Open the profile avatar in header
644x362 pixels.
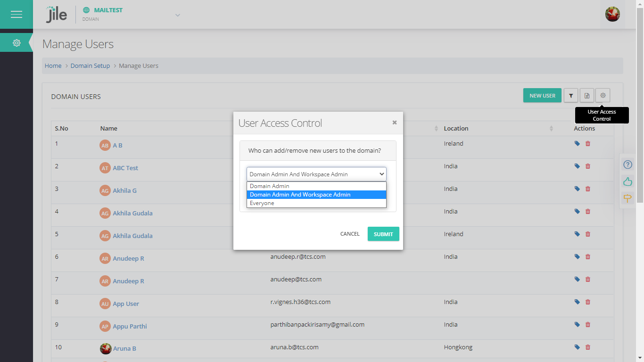point(612,14)
